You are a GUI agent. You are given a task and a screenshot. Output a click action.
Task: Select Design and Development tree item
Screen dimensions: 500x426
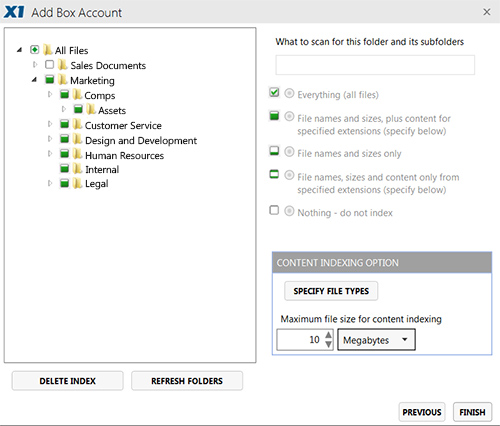point(141,140)
